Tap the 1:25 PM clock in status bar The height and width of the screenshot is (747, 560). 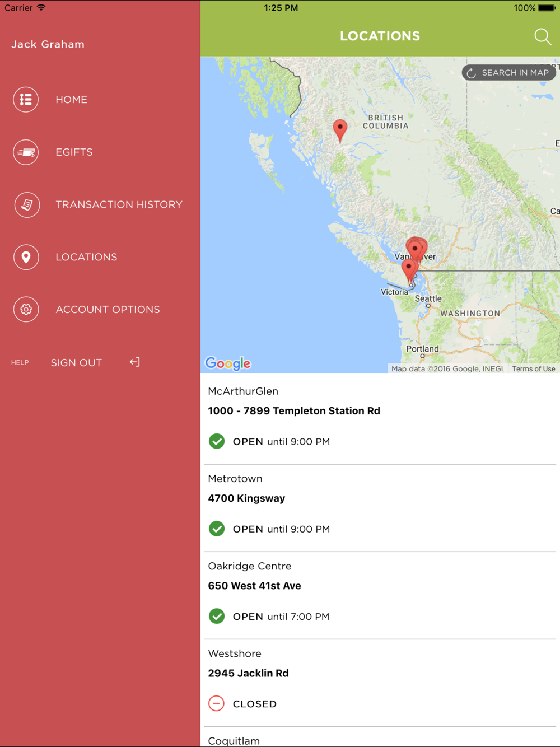point(281,8)
